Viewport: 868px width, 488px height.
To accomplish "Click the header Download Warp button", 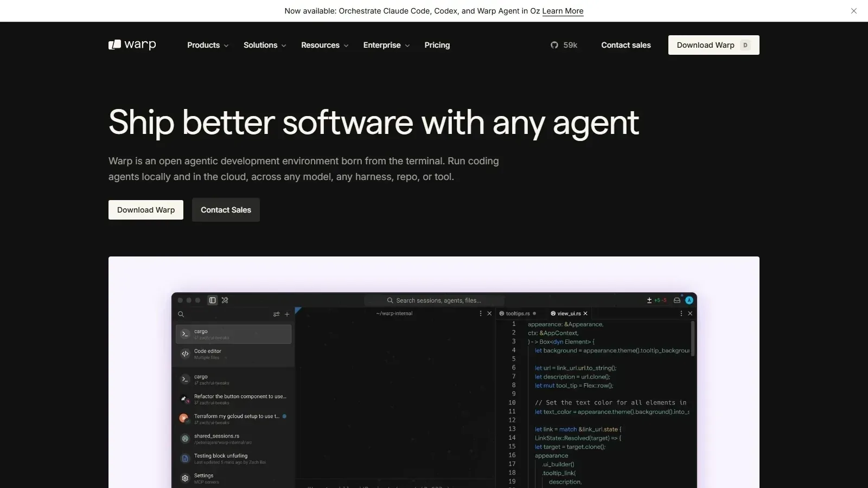I will (713, 45).
